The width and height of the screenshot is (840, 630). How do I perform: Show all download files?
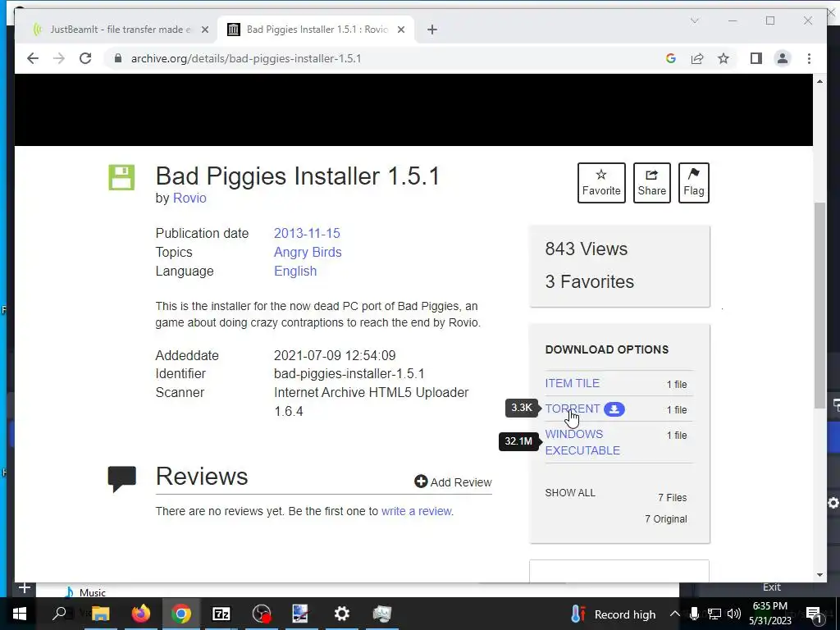(x=570, y=493)
